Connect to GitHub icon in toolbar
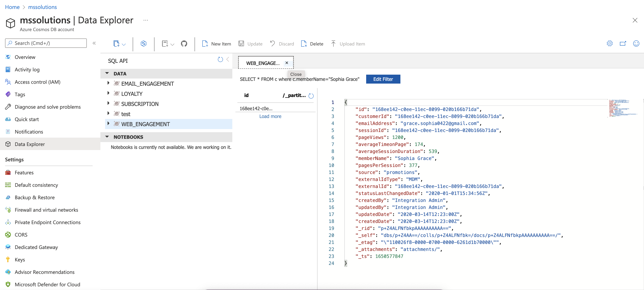The height and width of the screenshot is (290, 644). tap(184, 44)
